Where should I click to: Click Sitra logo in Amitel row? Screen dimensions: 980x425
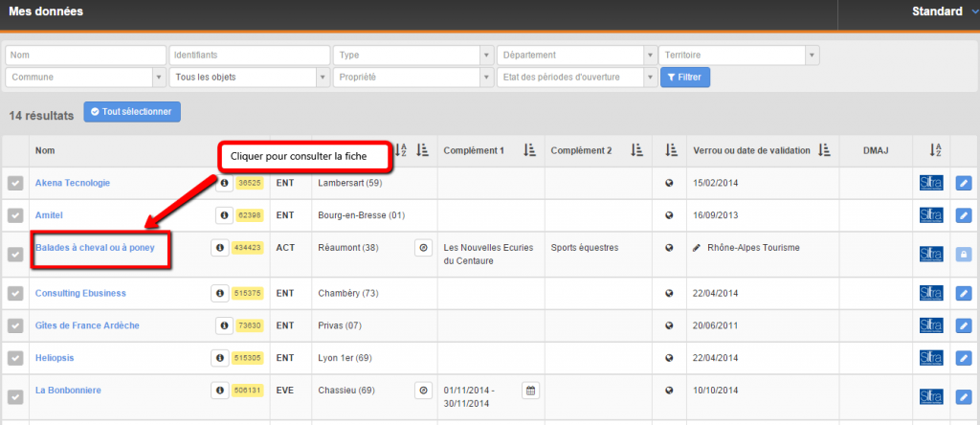pos(930,215)
